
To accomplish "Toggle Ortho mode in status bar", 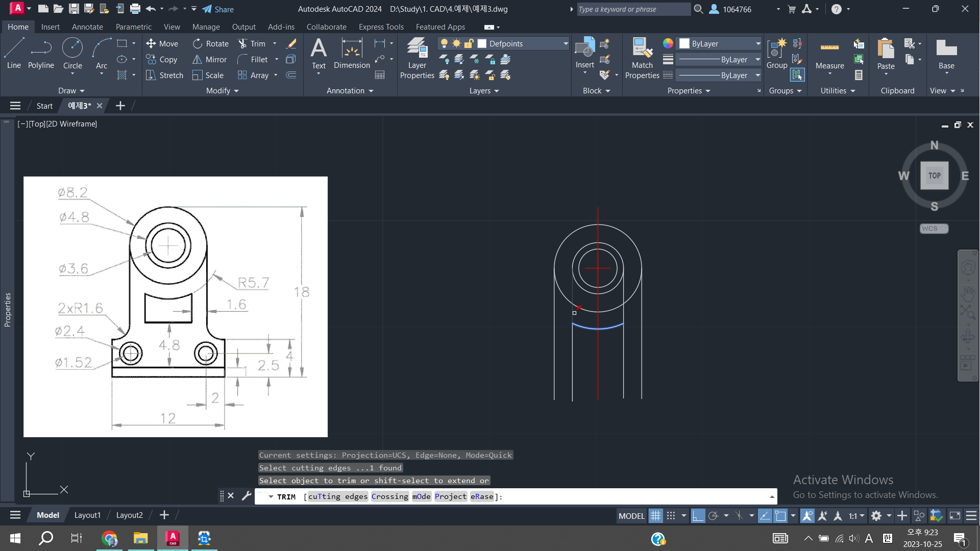I will (697, 516).
